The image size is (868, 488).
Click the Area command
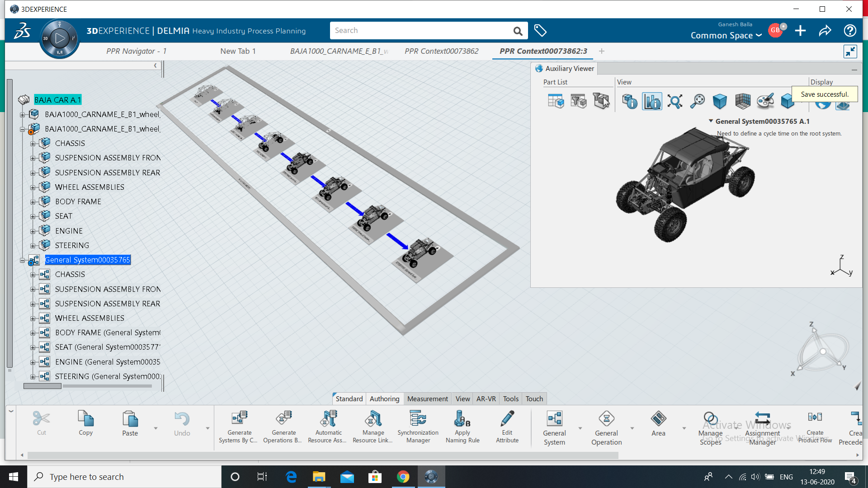[x=658, y=423]
